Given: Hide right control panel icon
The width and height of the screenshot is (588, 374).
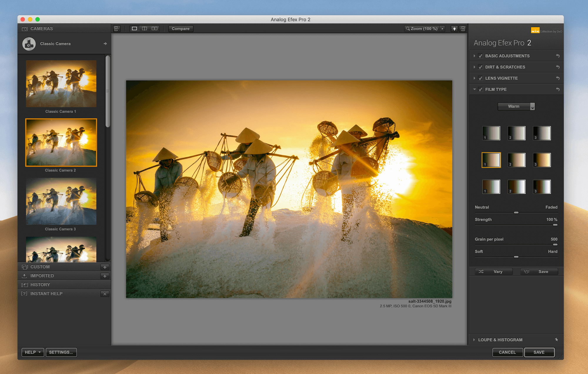Looking at the screenshot, I should pos(463,29).
